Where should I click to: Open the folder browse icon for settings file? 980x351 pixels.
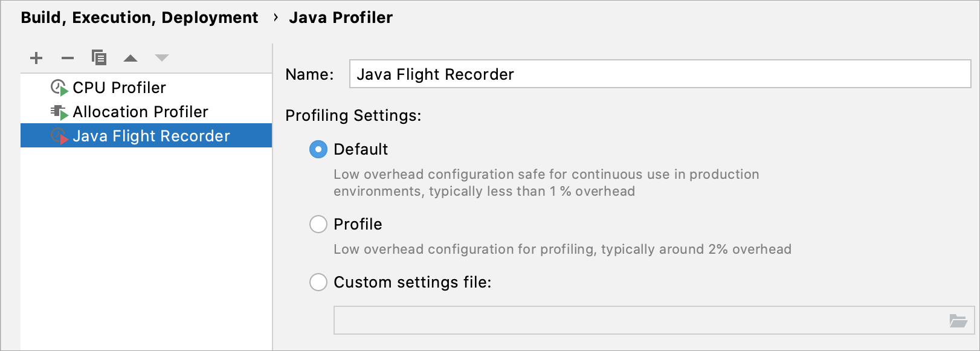click(958, 320)
